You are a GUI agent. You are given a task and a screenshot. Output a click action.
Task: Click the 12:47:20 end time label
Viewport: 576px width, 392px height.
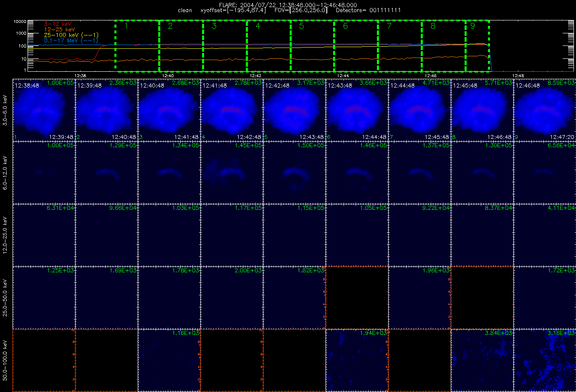562,137
